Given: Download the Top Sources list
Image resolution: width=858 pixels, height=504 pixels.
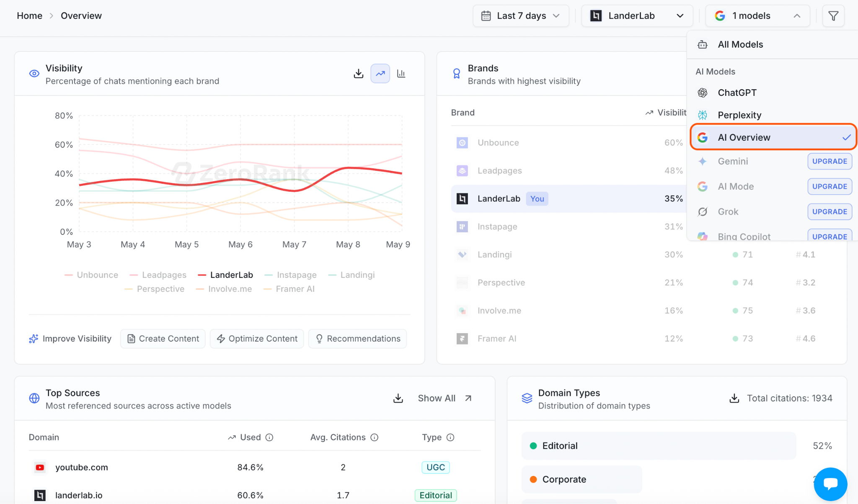Looking at the screenshot, I should click(x=398, y=398).
